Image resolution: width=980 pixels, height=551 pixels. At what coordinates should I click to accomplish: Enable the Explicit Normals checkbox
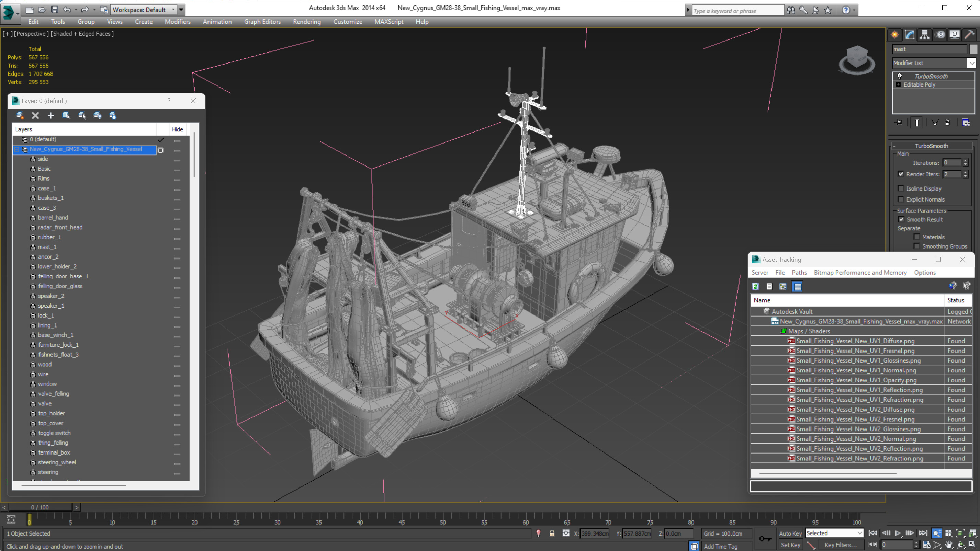coord(901,199)
